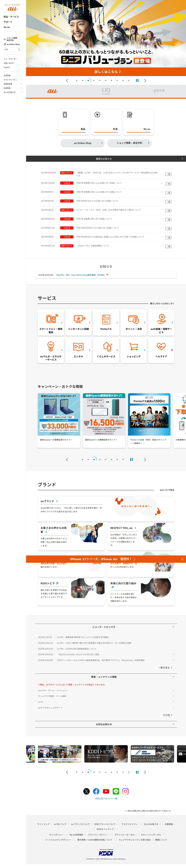Screen dimensions: 186x868
Task: Switch to the povo tab
Action: [159, 91]
